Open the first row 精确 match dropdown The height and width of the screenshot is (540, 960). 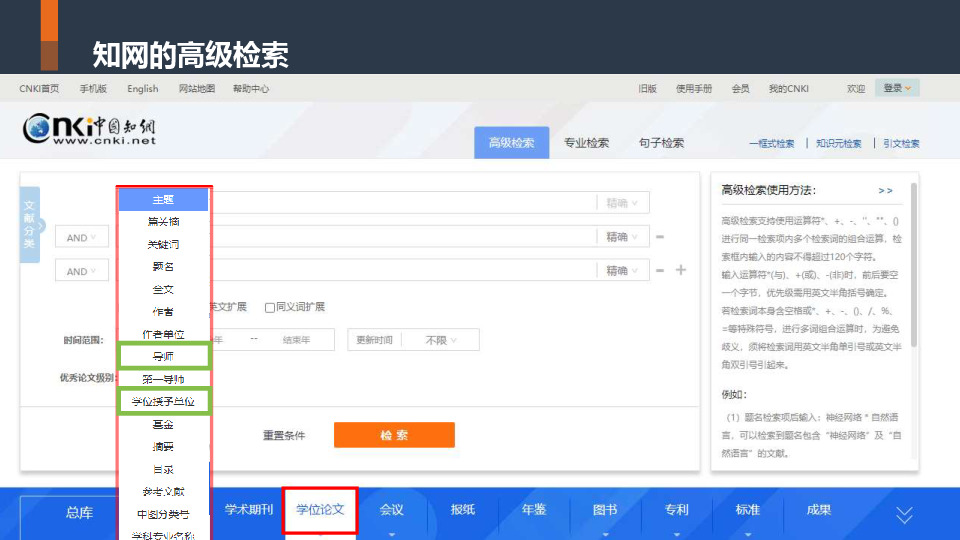(x=622, y=203)
